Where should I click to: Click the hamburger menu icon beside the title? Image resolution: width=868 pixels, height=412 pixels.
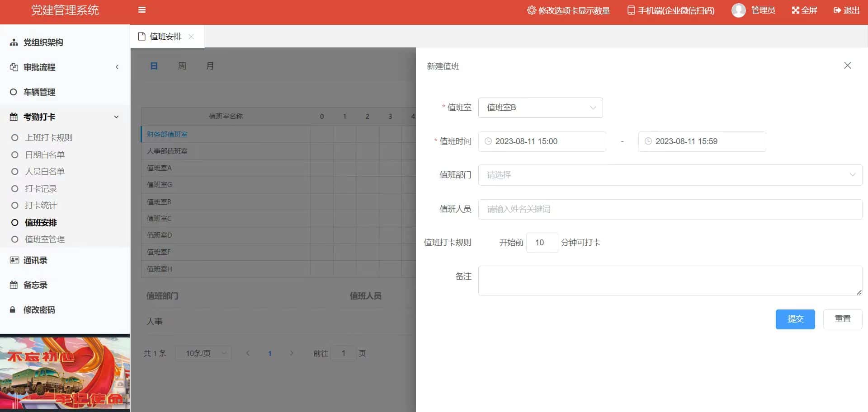point(142,10)
